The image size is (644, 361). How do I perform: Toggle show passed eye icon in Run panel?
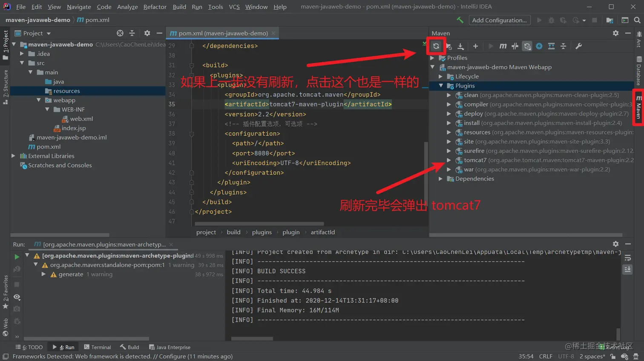[17, 297]
